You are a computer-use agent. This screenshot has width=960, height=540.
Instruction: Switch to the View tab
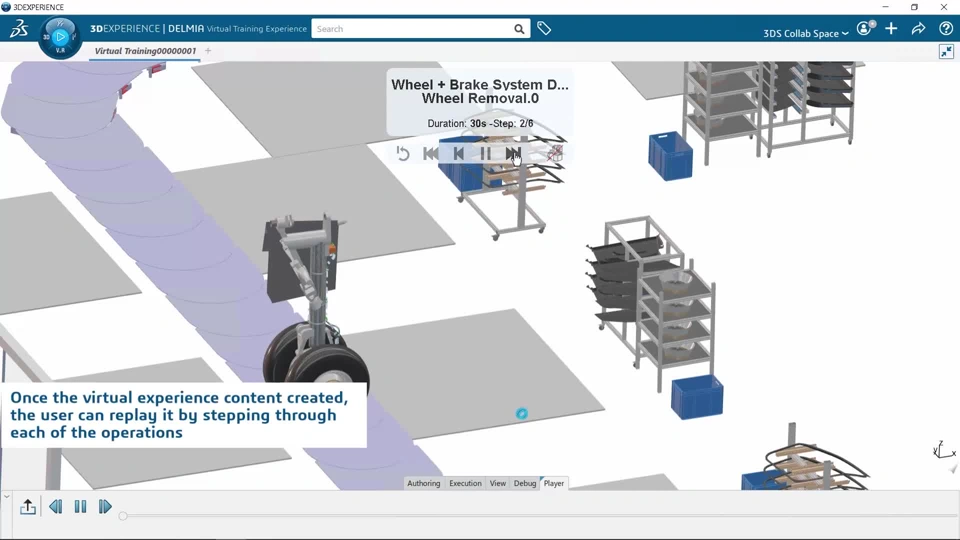click(498, 483)
